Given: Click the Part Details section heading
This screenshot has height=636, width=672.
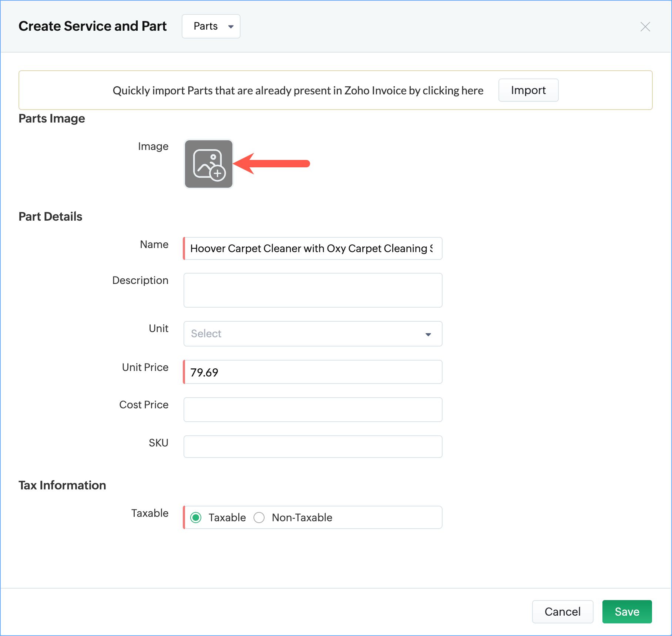Looking at the screenshot, I should [50, 217].
